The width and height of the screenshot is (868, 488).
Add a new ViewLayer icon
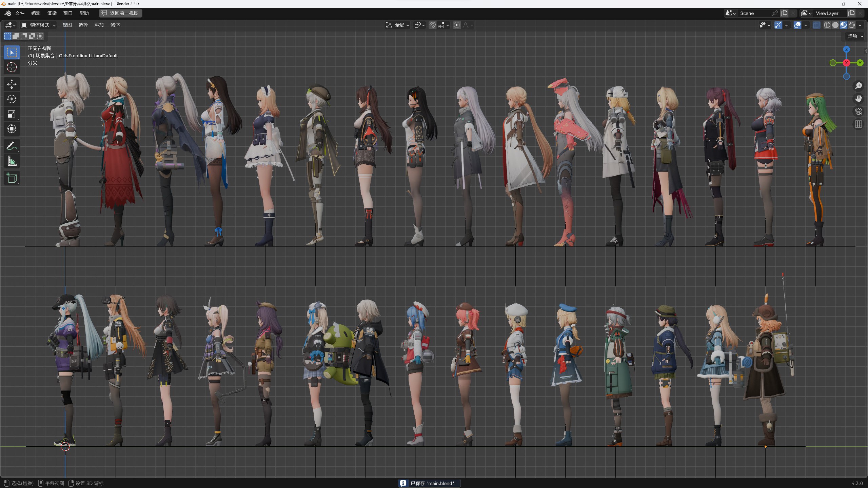click(851, 13)
